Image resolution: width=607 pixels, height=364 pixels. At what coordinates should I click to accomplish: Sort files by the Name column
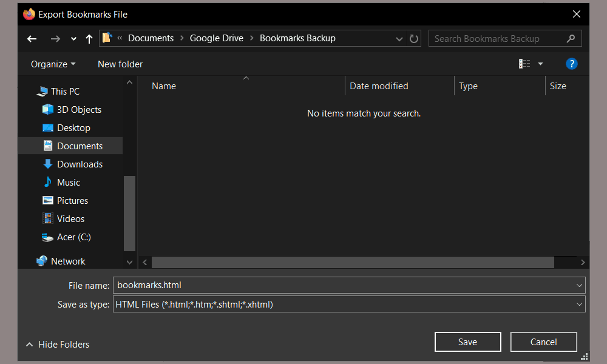pyautogui.click(x=164, y=86)
